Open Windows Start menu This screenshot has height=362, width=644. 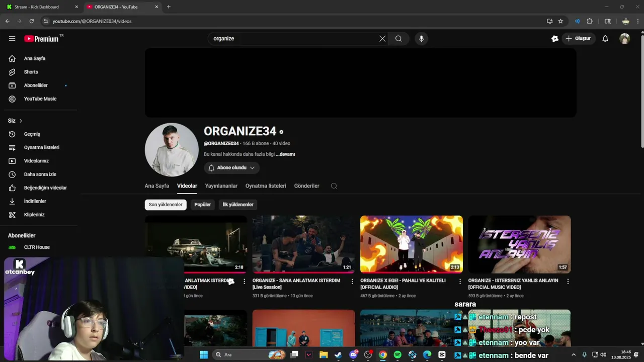(x=204, y=354)
